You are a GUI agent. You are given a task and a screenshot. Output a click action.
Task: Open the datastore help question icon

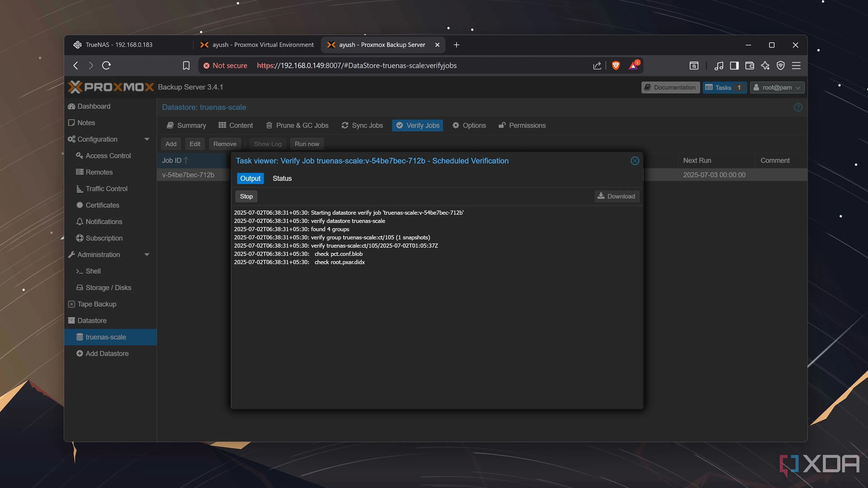[x=797, y=107]
